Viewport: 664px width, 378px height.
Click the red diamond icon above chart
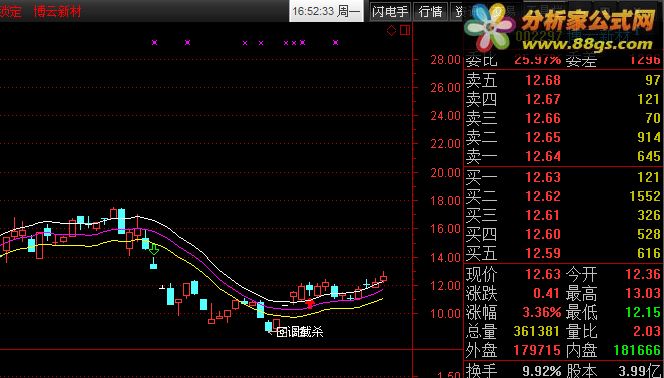click(x=391, y=30)
